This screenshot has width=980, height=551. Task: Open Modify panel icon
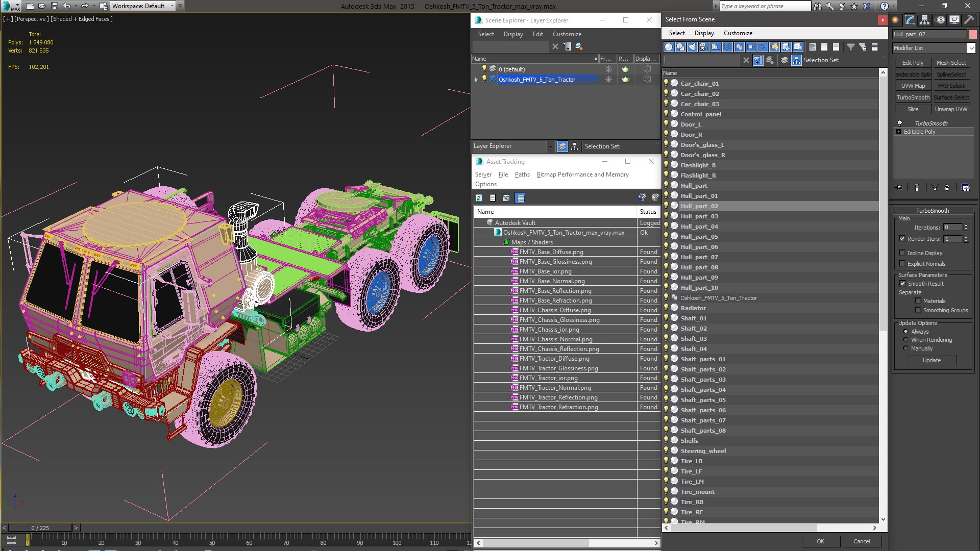(x=910, y=20)
